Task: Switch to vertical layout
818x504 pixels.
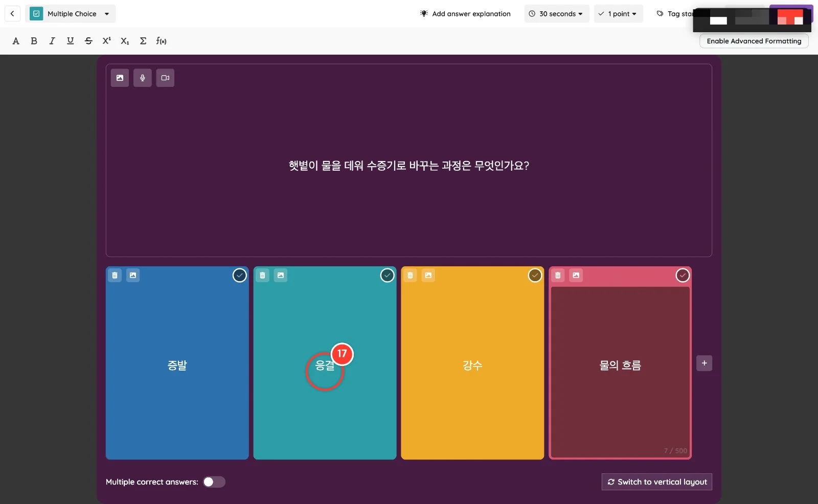Action: point(657,482)
